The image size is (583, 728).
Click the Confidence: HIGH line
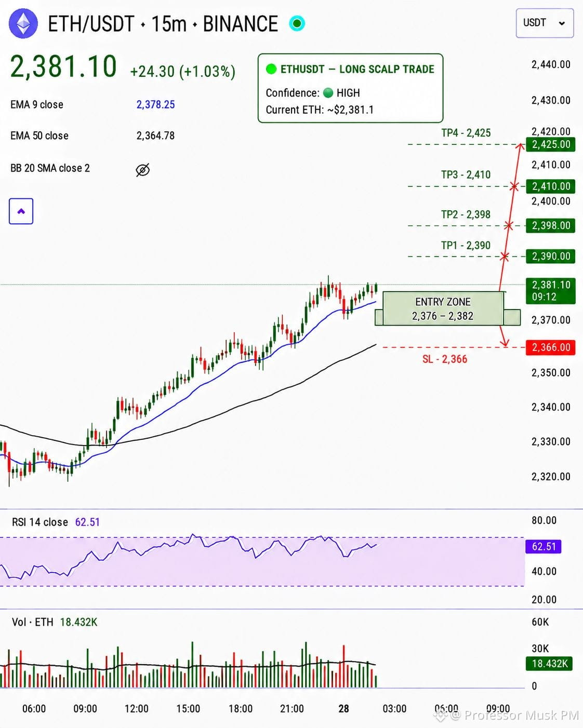click(x=313, y=93)
